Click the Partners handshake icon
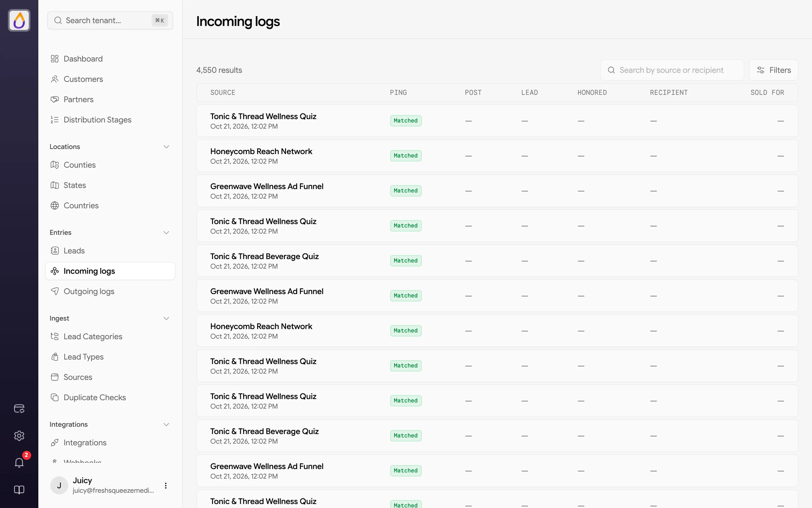This screenshot has height=508, width=812. 55,99
